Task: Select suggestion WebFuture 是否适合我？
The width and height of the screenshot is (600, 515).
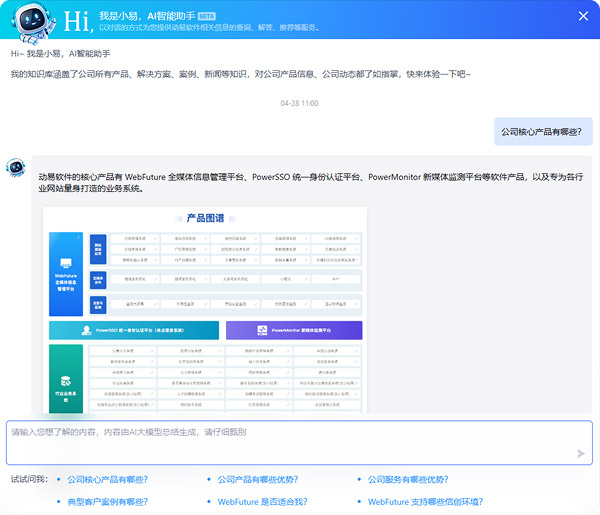Action: click(262, 502)
